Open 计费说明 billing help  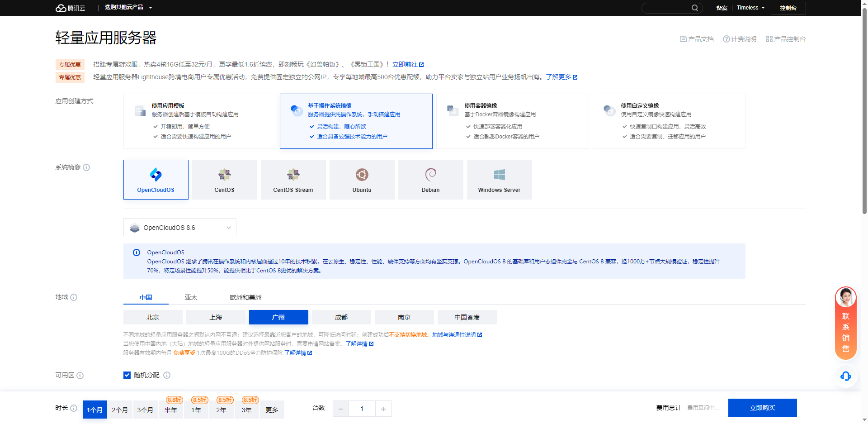(740, 39)
